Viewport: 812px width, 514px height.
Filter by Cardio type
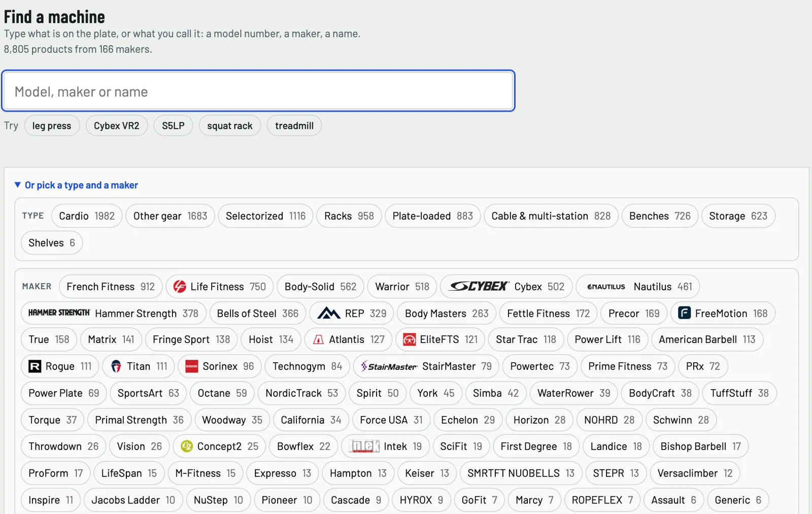click(x=87, y=216)
